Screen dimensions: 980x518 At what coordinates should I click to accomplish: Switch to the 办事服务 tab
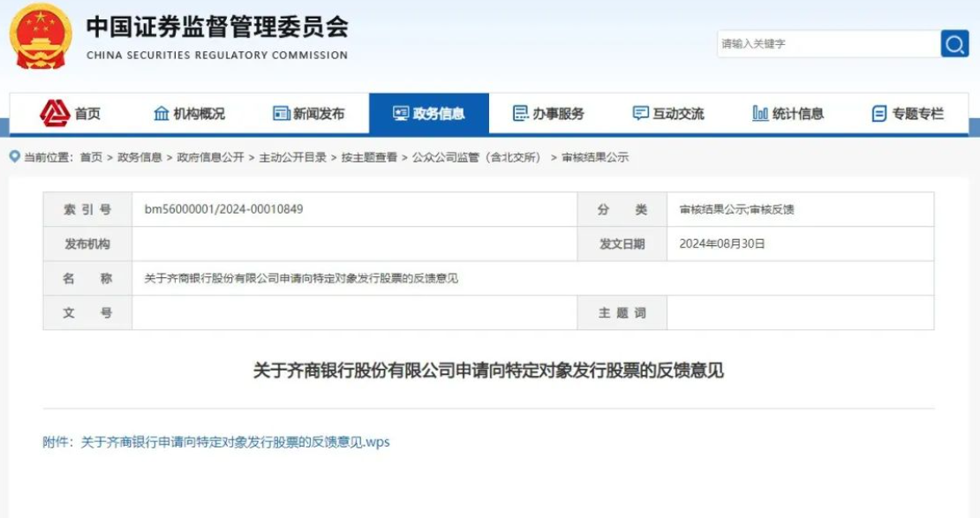coord(549,114)
